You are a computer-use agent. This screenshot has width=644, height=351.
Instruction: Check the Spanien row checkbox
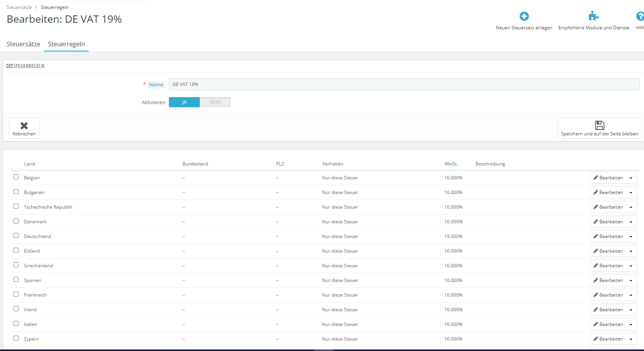click(x=16, y=280)
